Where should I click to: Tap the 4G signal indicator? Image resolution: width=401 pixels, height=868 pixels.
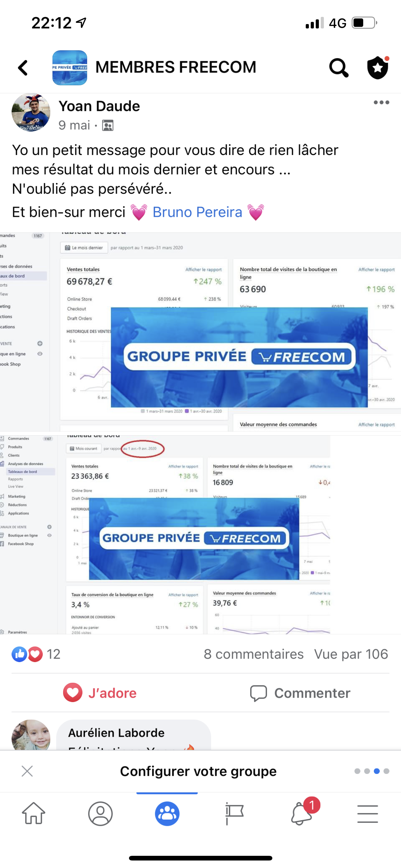tap(338, 23)
